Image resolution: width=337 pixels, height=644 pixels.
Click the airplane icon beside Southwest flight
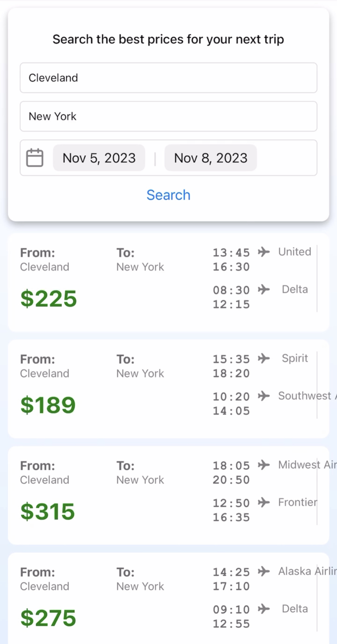[264, 396]
